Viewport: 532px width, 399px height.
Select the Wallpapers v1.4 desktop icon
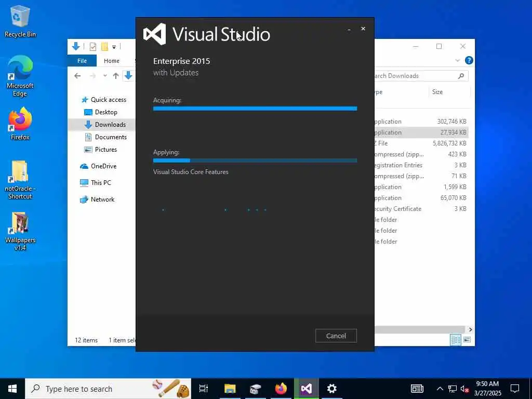point(20,231)
